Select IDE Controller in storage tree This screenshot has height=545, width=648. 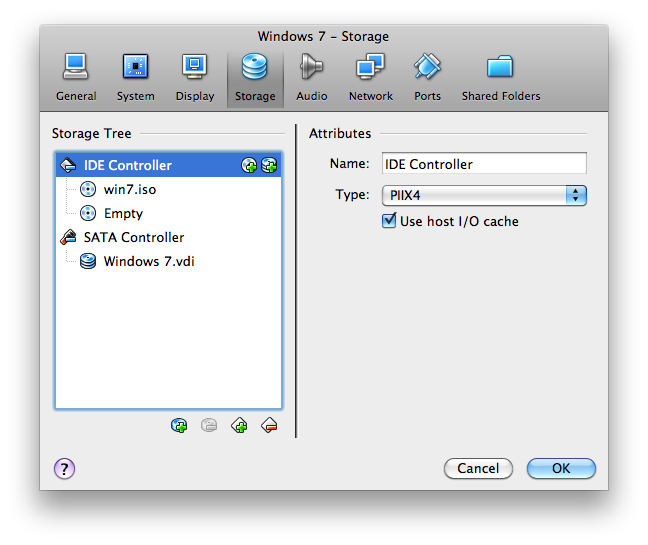[x=169, y=165]
